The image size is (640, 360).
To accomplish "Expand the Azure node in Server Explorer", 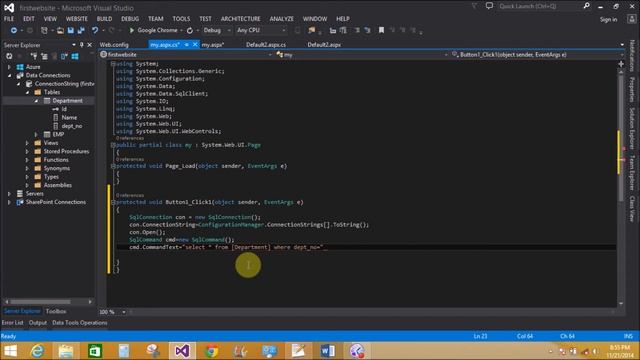I will (9, 67).
